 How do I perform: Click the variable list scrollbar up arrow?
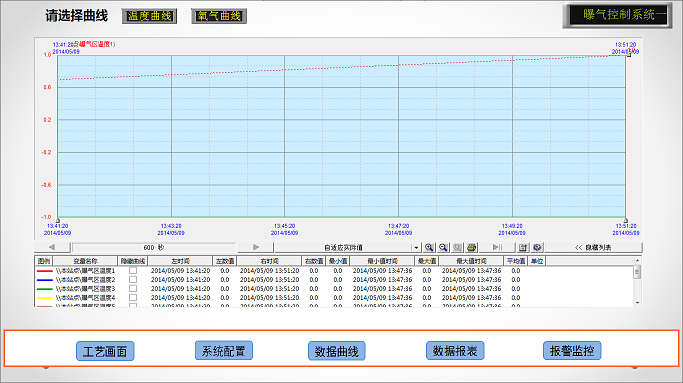click(637, 261)
